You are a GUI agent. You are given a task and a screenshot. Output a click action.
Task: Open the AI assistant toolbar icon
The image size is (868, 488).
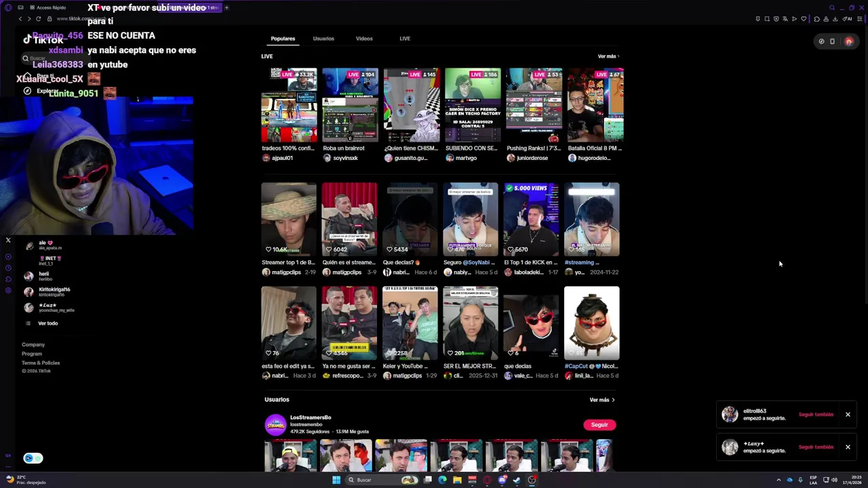click(x=847, y=19)
